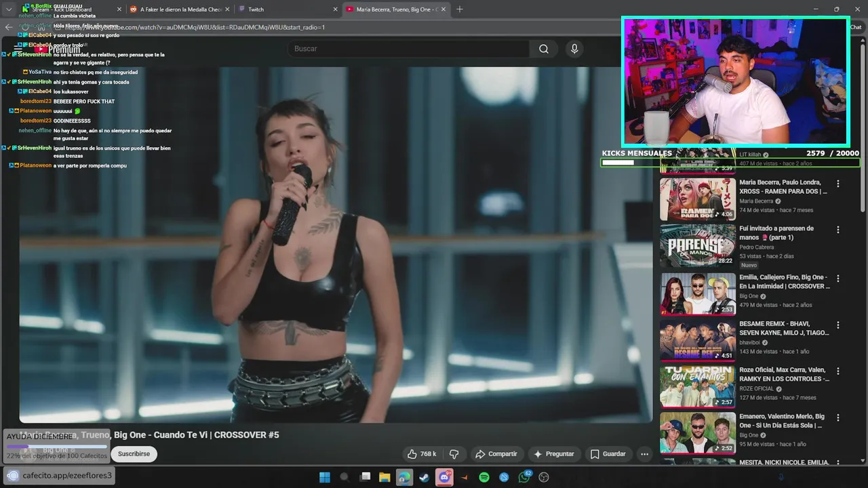Image resolution: width=868 pixels, height=488 pixels.
Task: Open the three-dots more actions button under the video
Action: pos(645,454)
